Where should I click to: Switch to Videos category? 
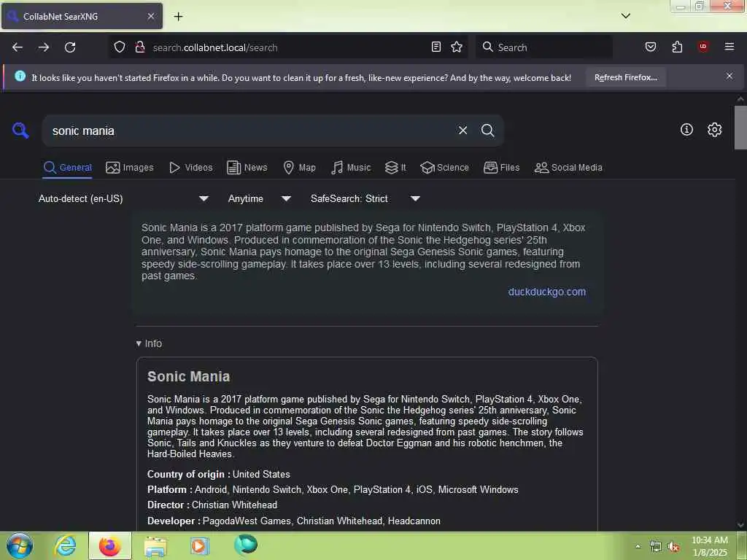(190, 168)
